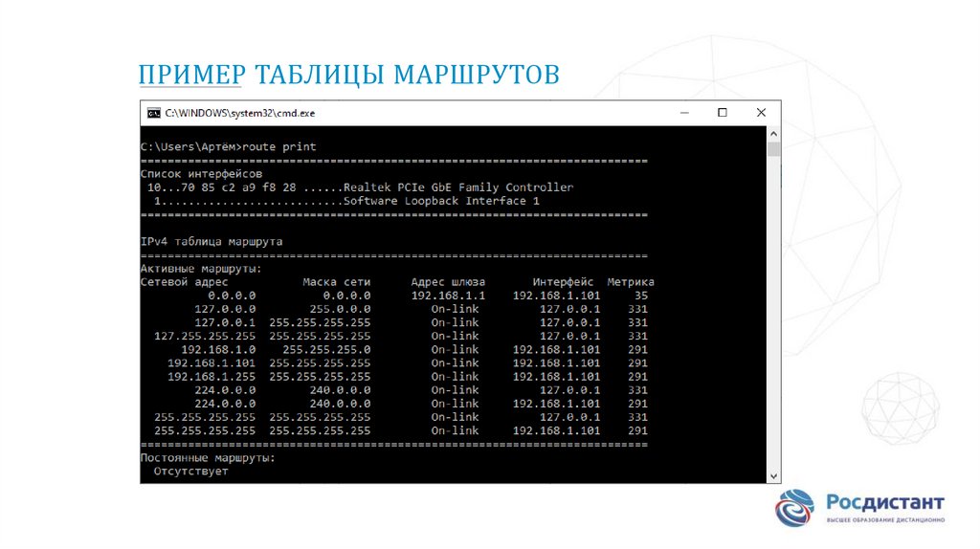Click metric 291 in the 192.168.1.255 row
980x549 pixels.
click(638, 377)
